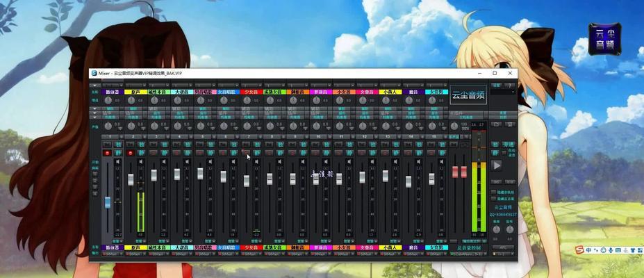The height and width of the screenshot is (278, 644).
Task: Click the gain knob of channel 1 播放器
Action: 108,100
